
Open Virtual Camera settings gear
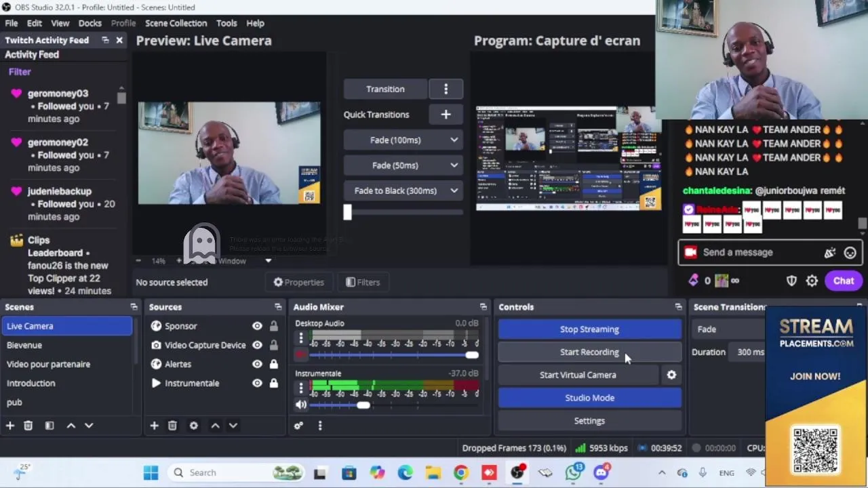coord(671,375)
